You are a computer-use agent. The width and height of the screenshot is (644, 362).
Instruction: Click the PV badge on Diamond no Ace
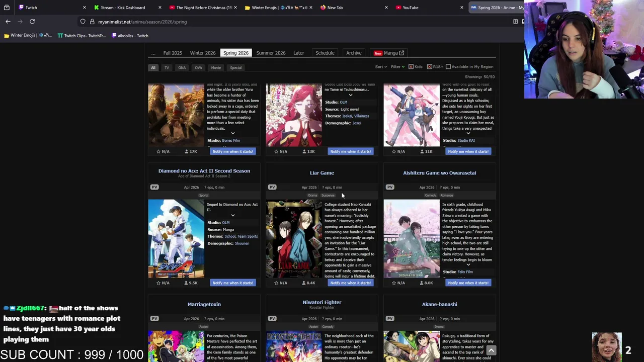pos(154,187)
